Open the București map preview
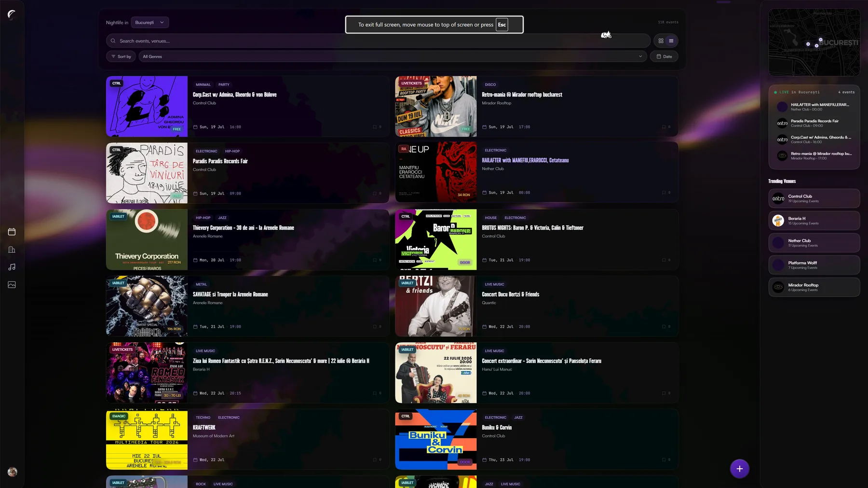868x488 pixels. point(814,42)
